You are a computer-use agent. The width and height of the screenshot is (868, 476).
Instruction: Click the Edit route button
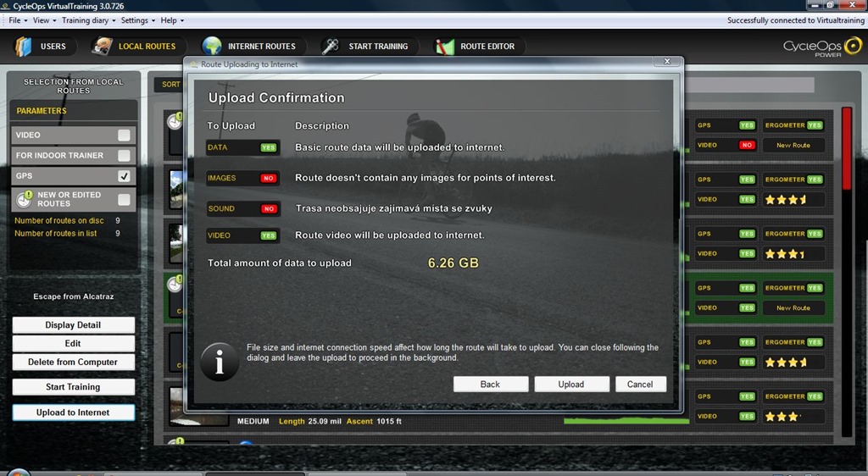[73, 343]
